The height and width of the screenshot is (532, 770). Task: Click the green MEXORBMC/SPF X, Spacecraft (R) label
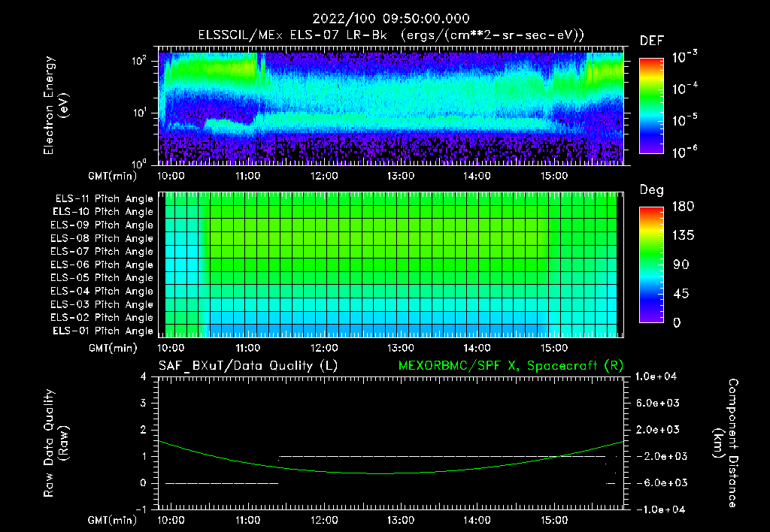pyautogui.click(x=511, y=366)
